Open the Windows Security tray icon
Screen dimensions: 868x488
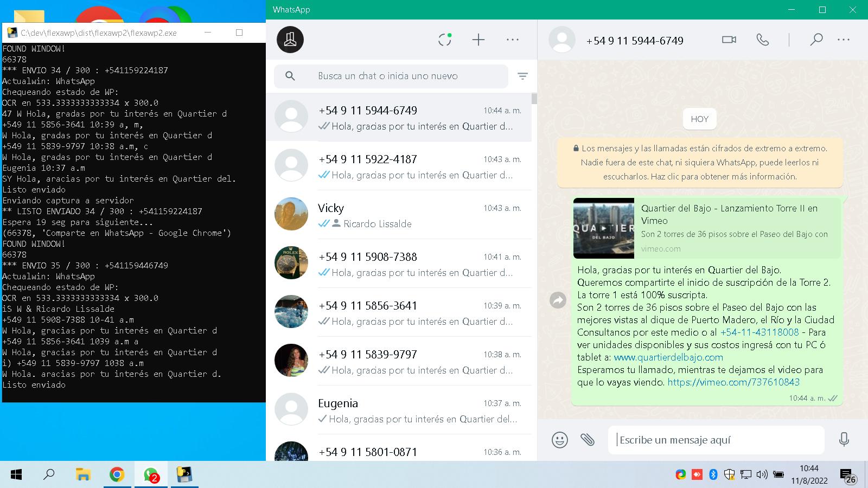730,474
